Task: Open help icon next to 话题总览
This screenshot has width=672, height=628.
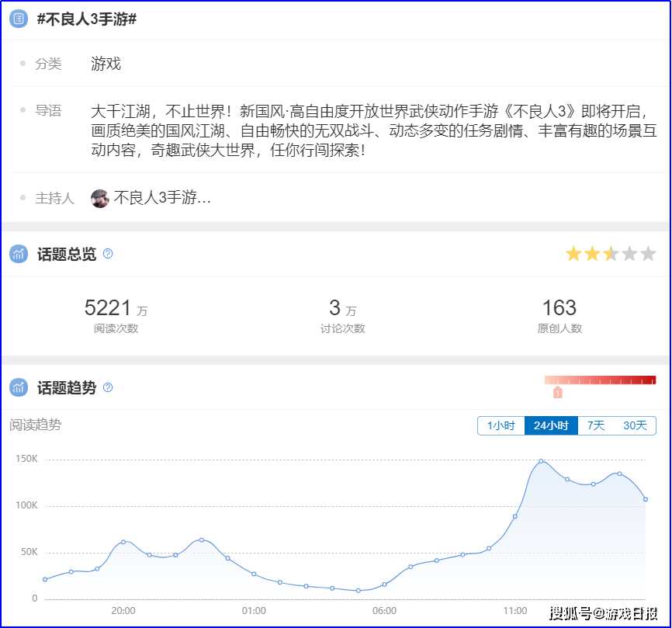Action: (108, 254)
